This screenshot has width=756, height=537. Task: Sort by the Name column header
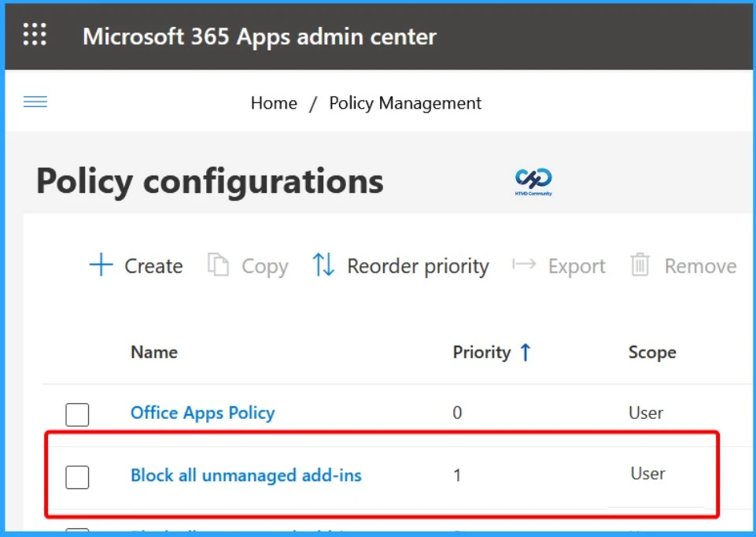click(154, 352)
